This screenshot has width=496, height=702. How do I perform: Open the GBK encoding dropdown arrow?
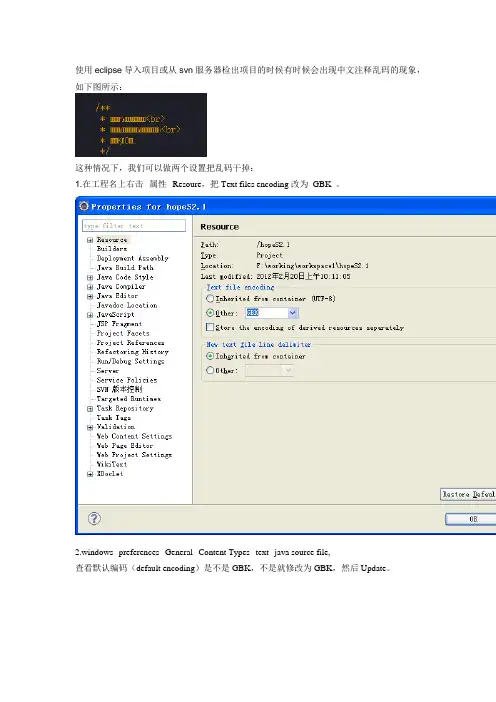click(293, 313)
